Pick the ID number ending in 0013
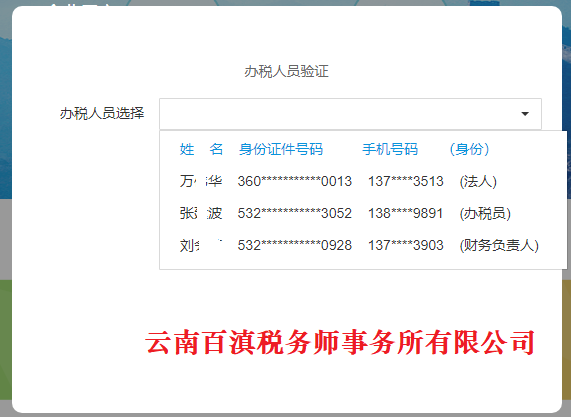This screenshot has width=571, height=417. pyautogui.click(x=295, y=181)
